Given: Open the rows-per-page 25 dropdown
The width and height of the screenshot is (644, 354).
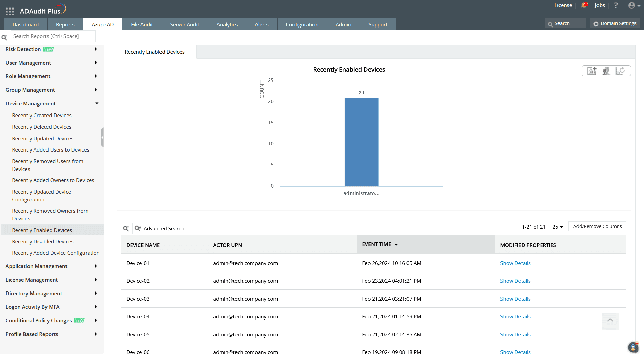Looking at the screenshot, I should tap(557, 227).
